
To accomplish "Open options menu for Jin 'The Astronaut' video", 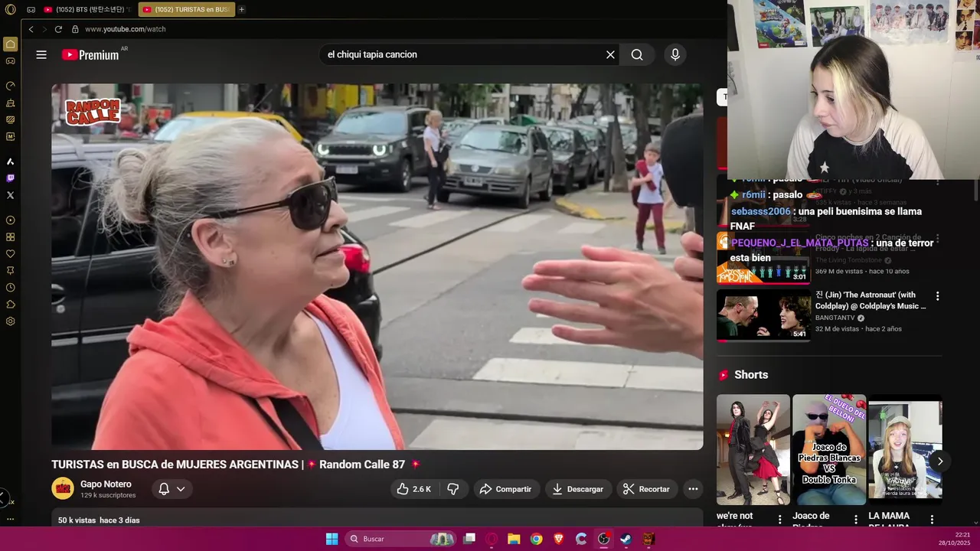I will tap(937, 296).
